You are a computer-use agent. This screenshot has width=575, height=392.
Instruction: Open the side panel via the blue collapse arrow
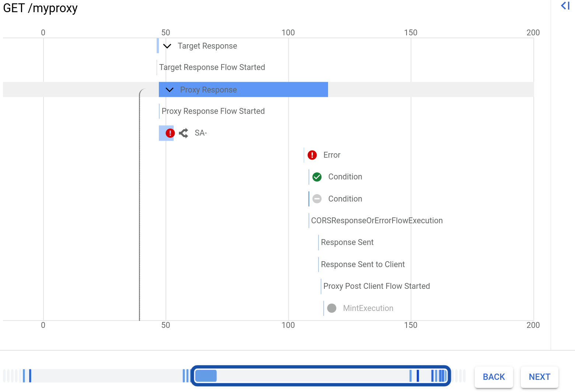565,6
